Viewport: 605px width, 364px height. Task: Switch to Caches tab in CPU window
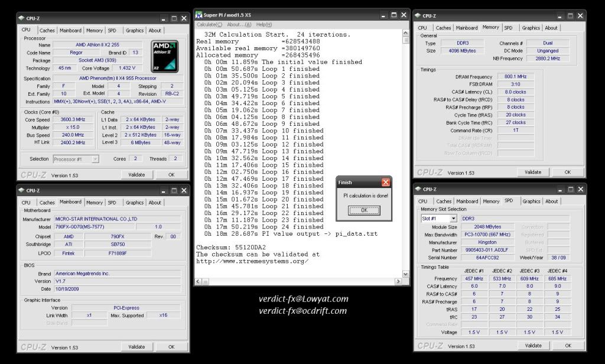tap(47, 30)
